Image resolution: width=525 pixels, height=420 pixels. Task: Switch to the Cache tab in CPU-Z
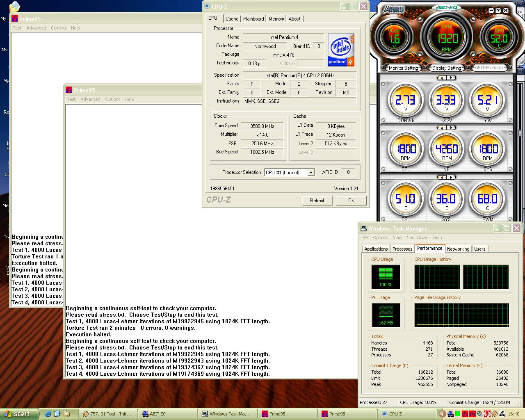[232, 19]
